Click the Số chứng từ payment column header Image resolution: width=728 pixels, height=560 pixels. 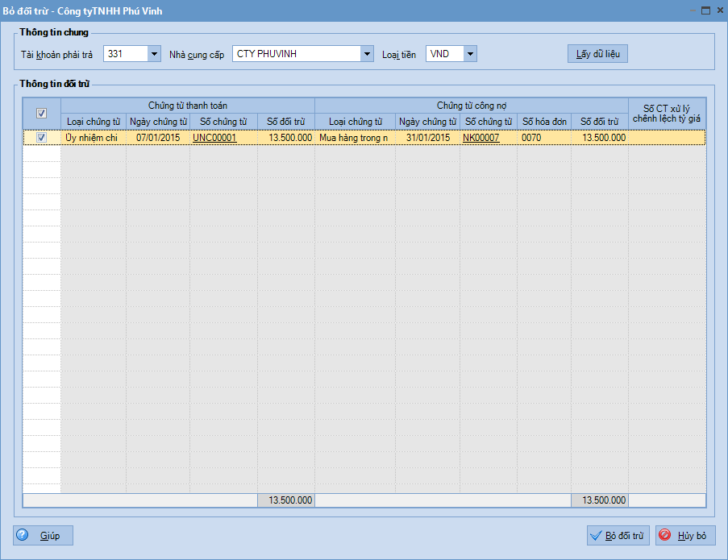click(223, 122)
